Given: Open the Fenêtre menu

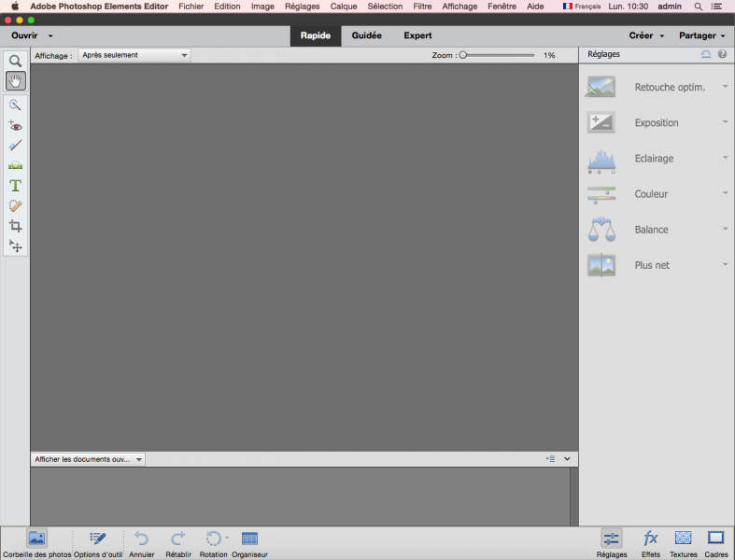Looking at the screenshot, I should tap(502, 7).
